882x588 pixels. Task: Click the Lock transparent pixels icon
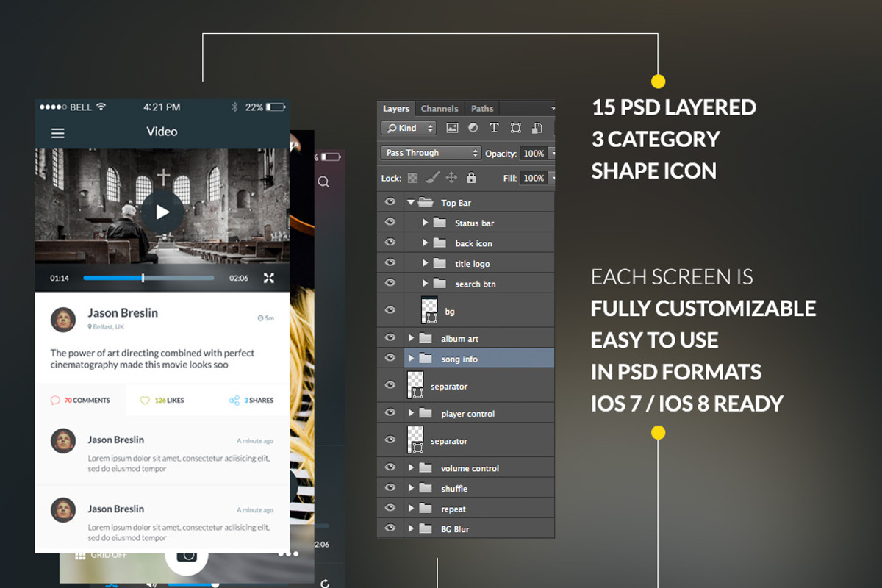pyautogui.click(x=413, y=177)
